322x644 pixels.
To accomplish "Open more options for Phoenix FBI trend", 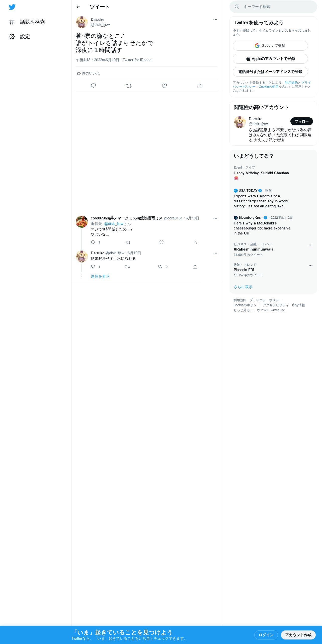I will tap(310, 266).
